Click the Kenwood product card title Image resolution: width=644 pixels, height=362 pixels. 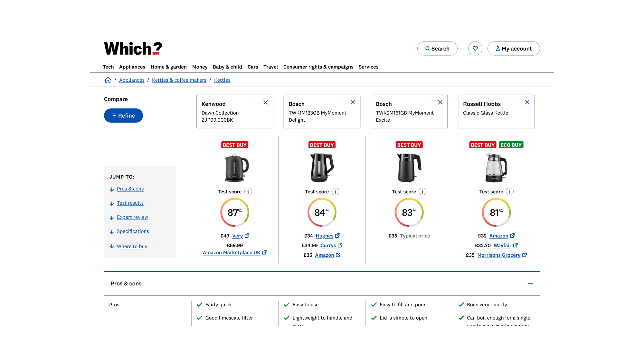[213, 104]
